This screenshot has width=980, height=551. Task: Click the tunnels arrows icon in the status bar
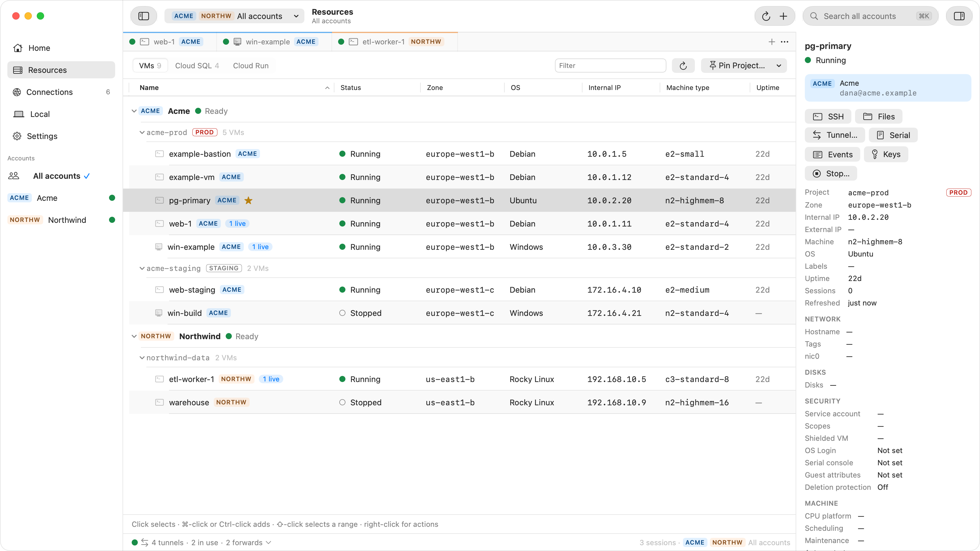(145, 543)
